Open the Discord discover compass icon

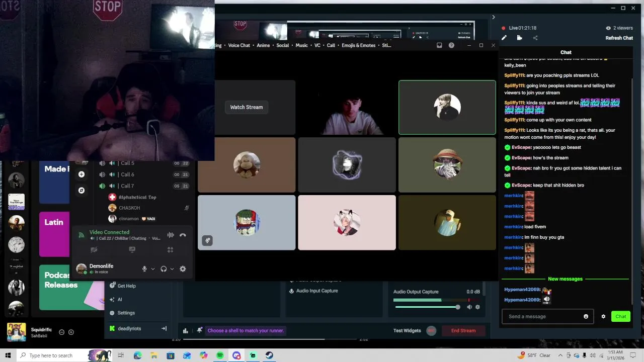tap(82, 190)
